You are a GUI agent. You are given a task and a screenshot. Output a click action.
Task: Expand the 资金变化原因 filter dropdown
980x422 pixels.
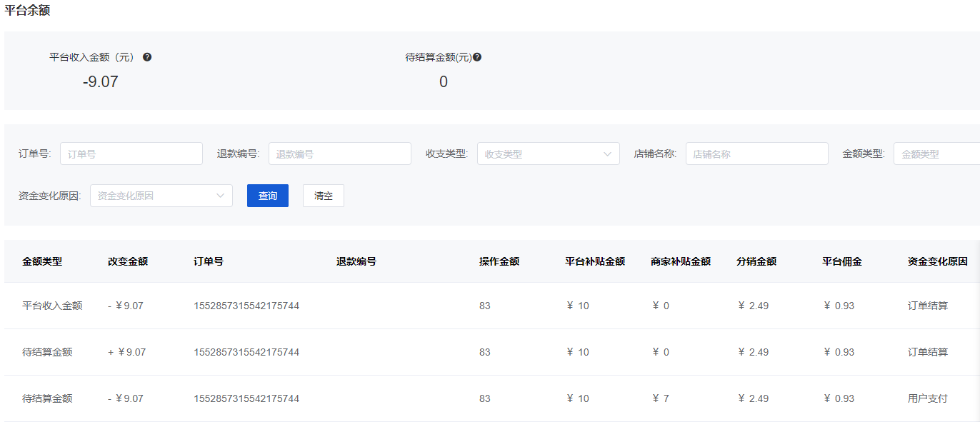(x=161, y=196)
